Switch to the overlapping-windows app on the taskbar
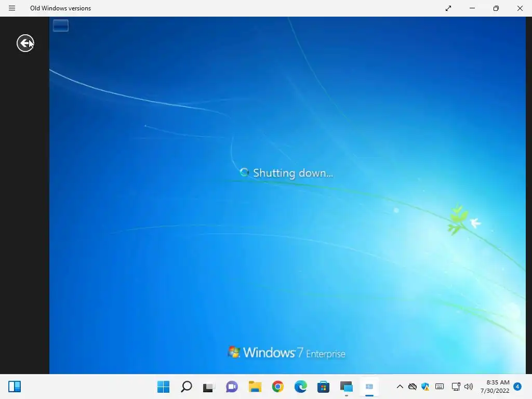Image resolution: width=532 pixels, height=399 pixels. (347, 387)
